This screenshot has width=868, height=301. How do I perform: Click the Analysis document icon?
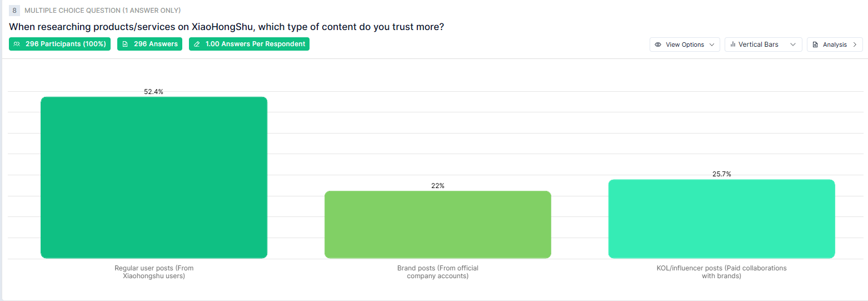(815, 45)
